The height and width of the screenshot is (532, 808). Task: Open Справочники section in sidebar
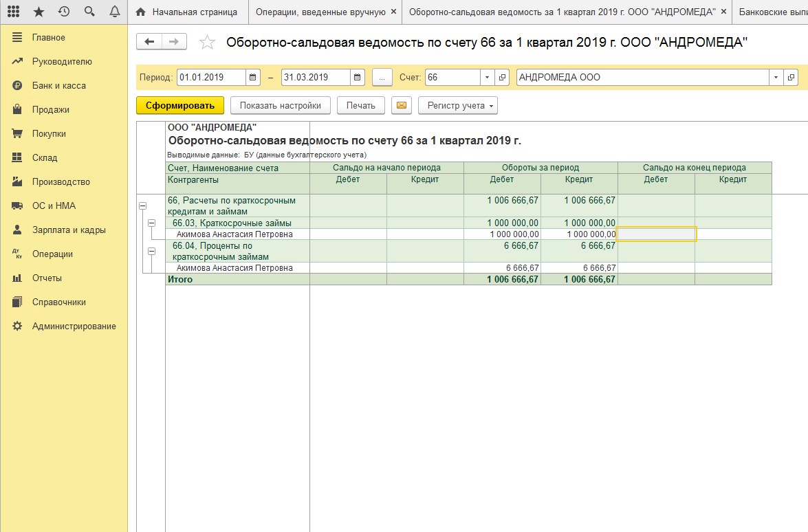[58, 302]
